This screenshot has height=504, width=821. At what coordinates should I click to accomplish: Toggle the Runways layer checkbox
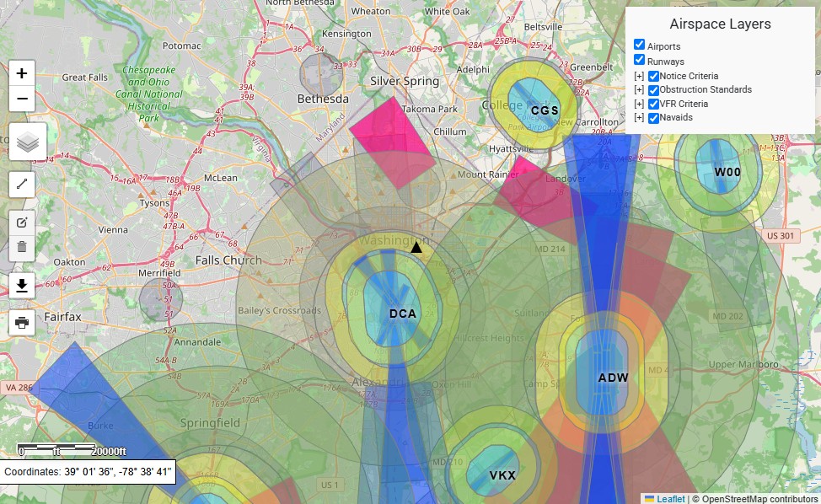639,59
